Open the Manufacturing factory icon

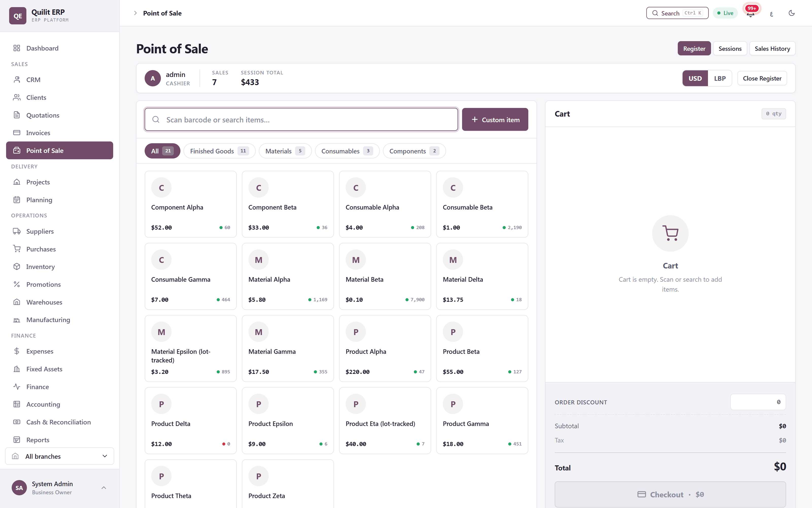tap(17, 320)
